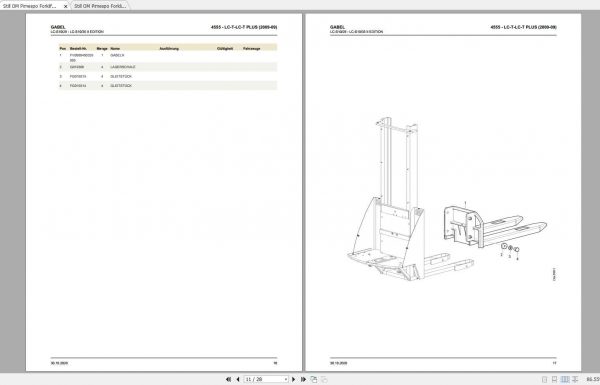Select the LAGERSCHALE part name in row 2
Image resolution: width=600 pixels, height=385 pixels.
[123, 67]
